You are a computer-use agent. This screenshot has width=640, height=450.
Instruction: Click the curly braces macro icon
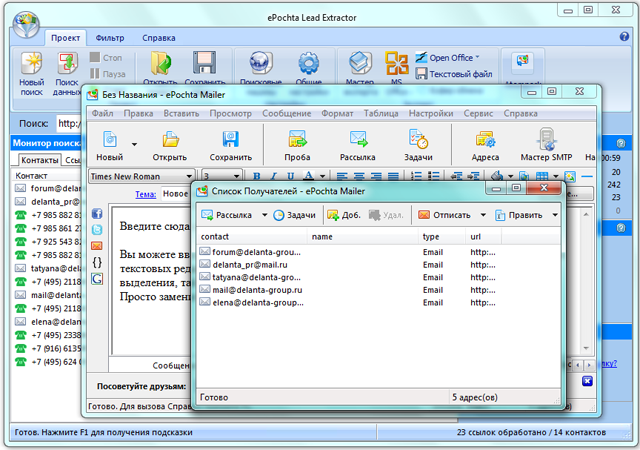97,262
